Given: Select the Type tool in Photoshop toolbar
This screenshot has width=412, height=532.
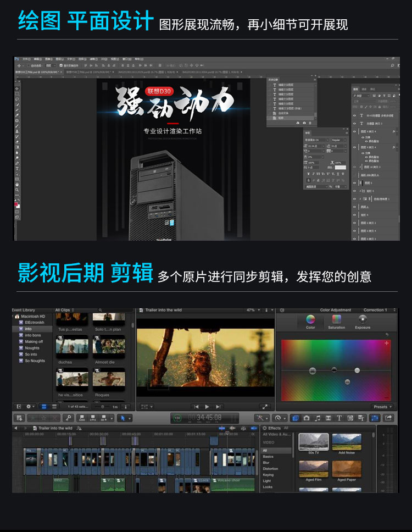Looking at the screenshot, I should [17, 169].
